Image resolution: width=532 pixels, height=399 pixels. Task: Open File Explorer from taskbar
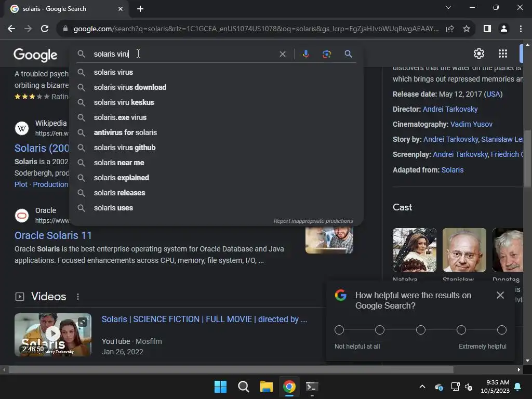(267, 387)
